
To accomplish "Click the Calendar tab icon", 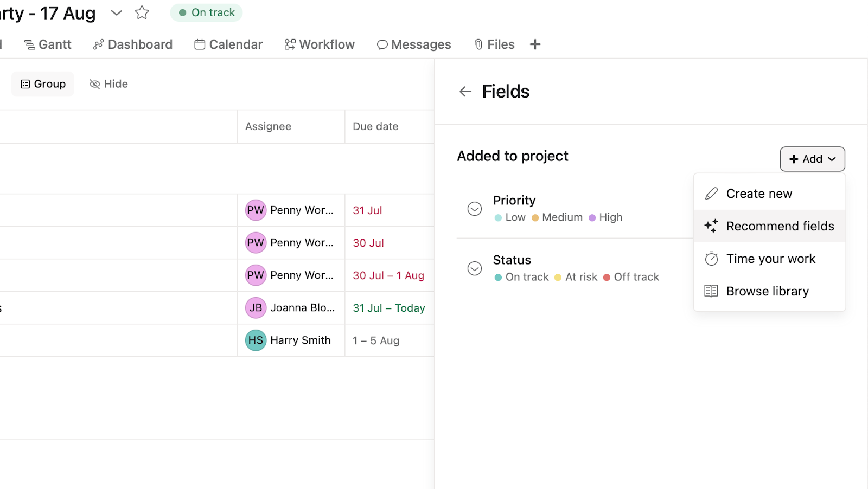I will pos(200,44).
